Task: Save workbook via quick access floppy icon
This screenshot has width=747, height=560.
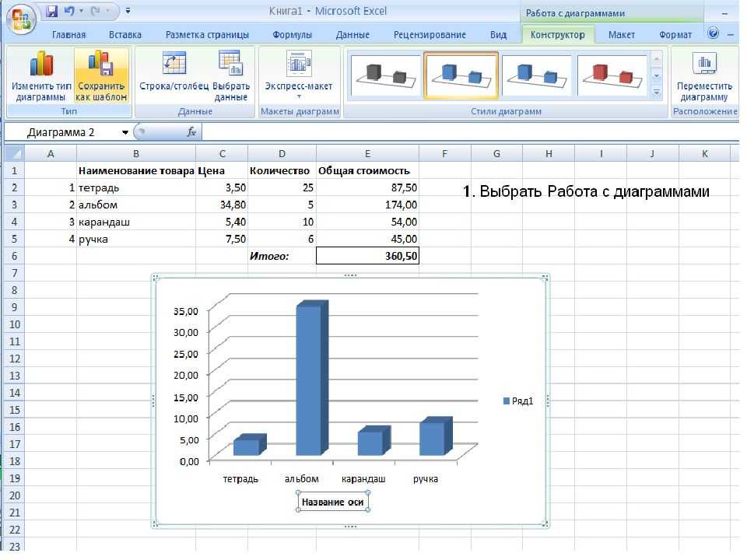Action: coord(51,10)
